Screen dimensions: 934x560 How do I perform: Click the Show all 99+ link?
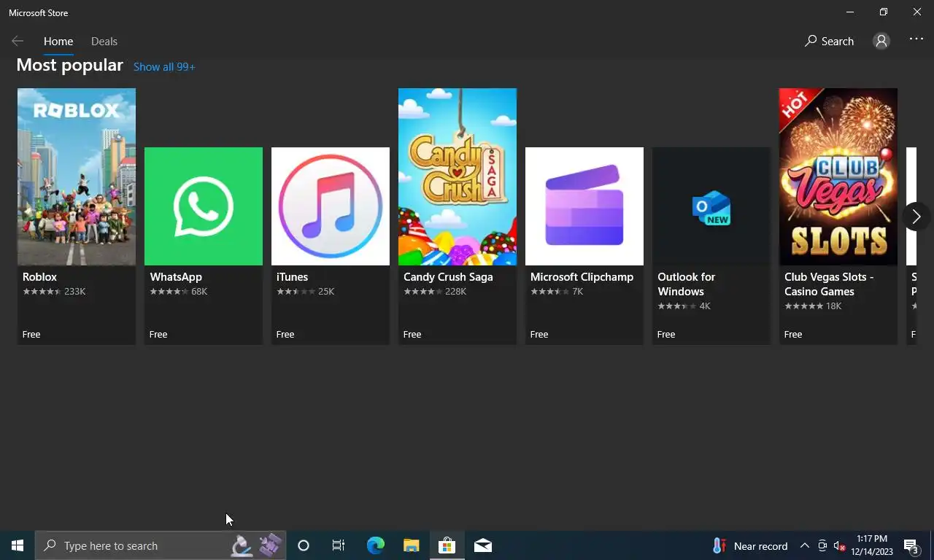point(164,67)
